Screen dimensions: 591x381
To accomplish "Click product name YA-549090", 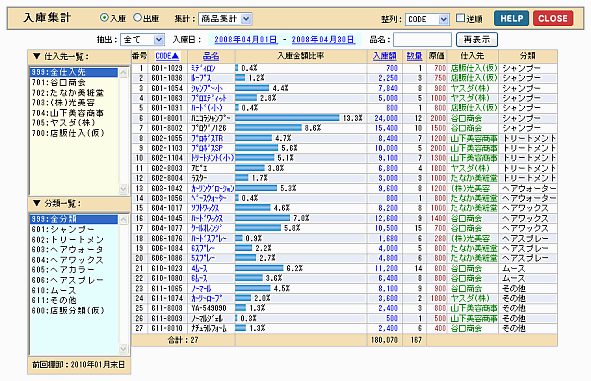I will (x=208, y=308).
